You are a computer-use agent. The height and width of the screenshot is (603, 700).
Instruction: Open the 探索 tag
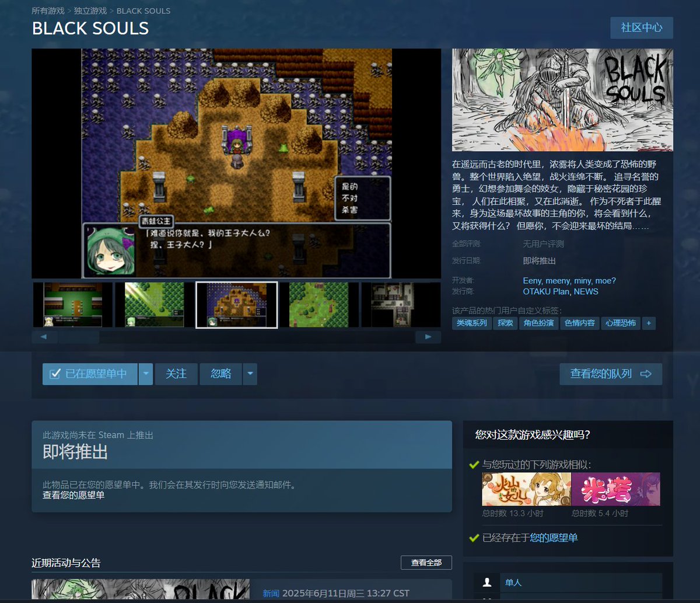[x=506, y=323]
